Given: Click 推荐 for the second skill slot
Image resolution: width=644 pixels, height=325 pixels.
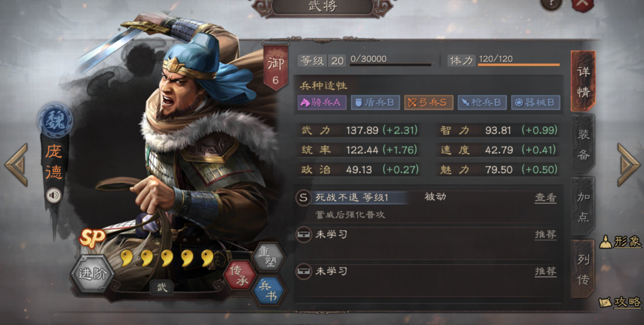Looking at the screenshot, I should click(x=545, y=234).
